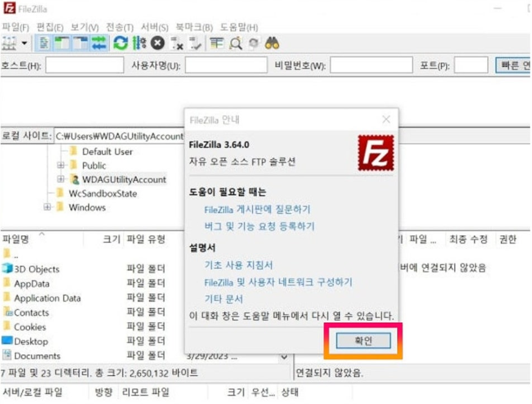Open 기타 문서 link
The width and height of the screenshot is (532, 404).
[223, 299]
